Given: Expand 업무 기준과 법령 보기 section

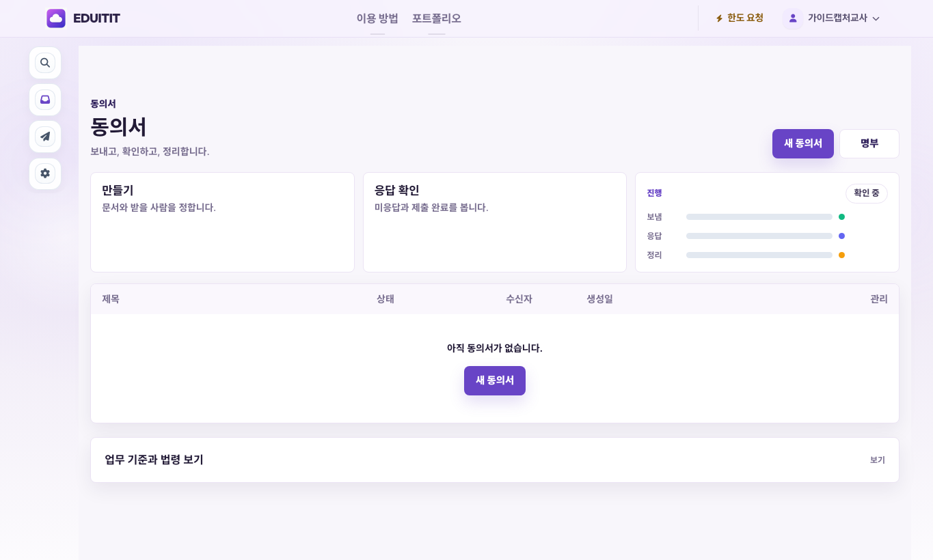Looking at the screenshot, I should coord(495,460).
